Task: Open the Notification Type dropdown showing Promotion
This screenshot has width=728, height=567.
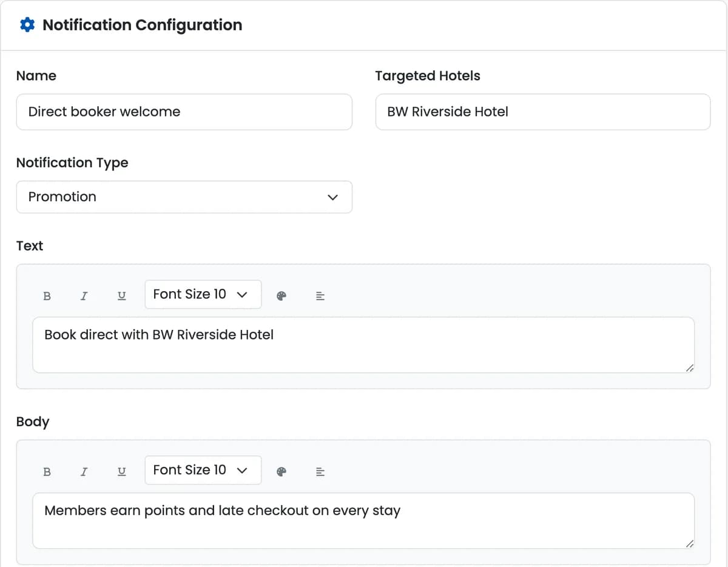Action: 184,196
